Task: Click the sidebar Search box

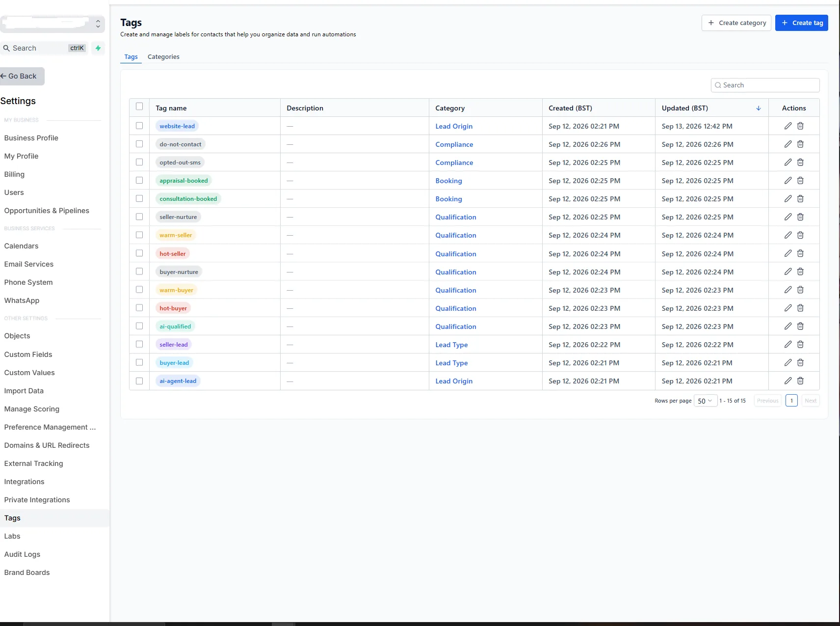Action: pyautogui.click(x=44, y=48)
